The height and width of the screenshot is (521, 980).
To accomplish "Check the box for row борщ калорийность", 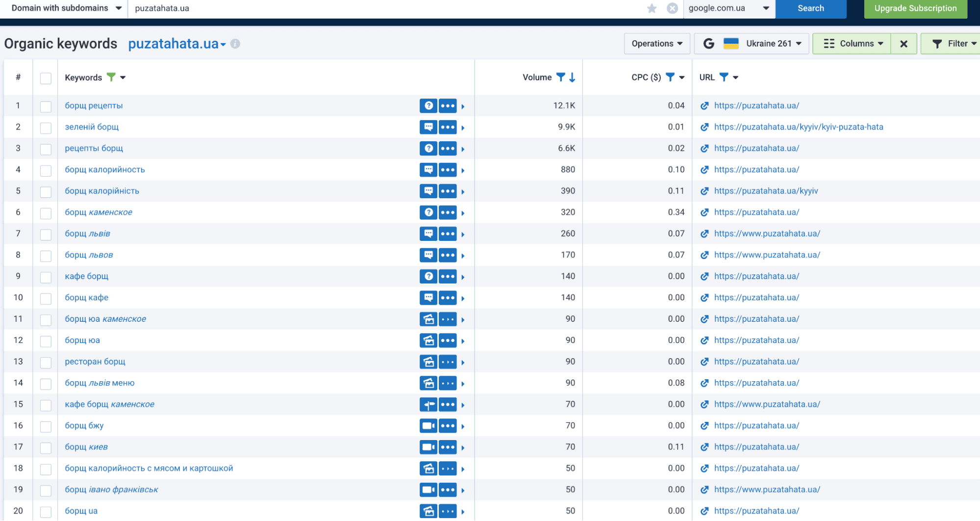I will tap(46, 170).
